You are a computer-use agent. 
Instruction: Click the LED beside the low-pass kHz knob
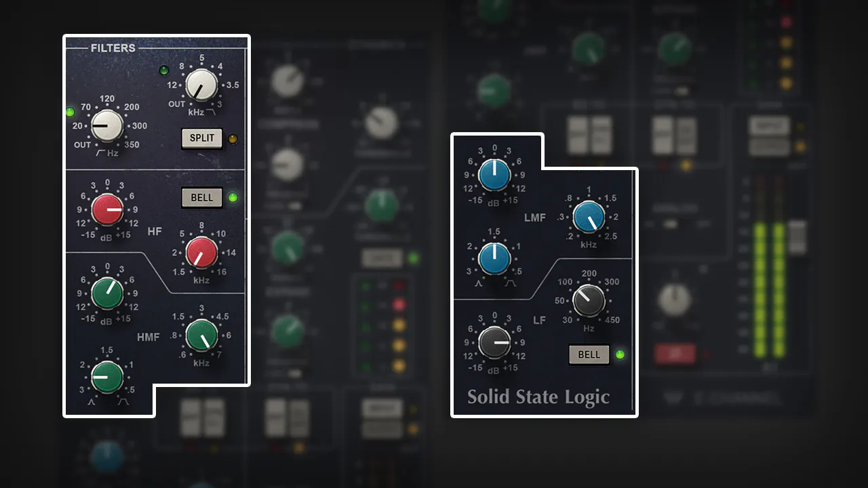coord(163,70)
